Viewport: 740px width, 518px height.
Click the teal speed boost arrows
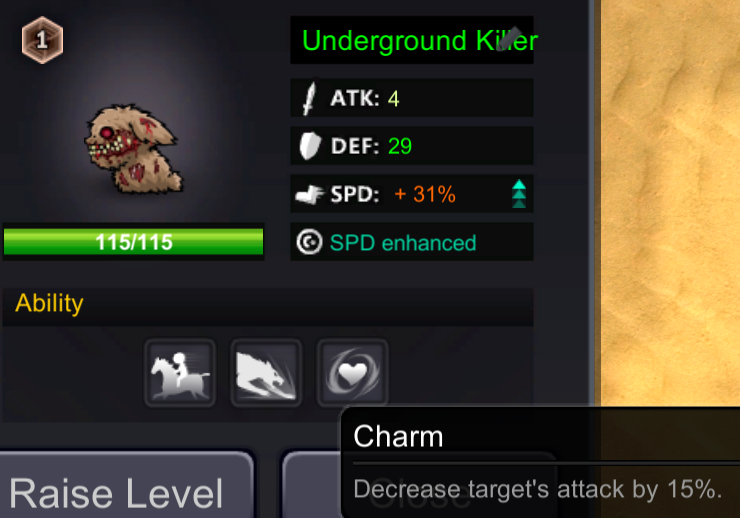pyautogui.click(x=519, y=194)
